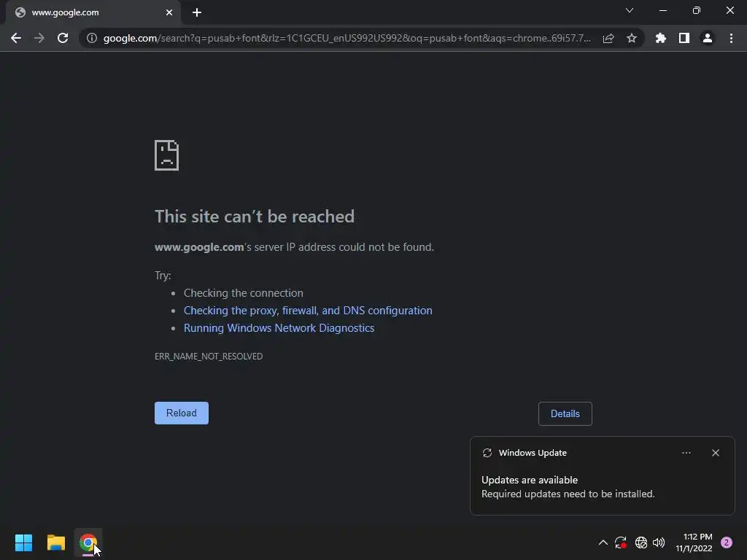The image size is (747, 560).
Task: View site information icon in address bar
Action: click(92, 38)
